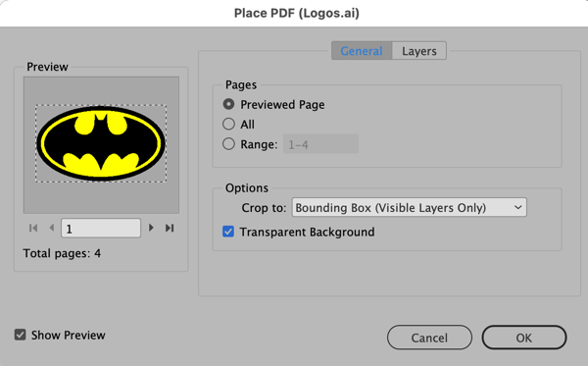588x366 pixels.
Task: Go to first page in preview
Action: [x=33, y=228]
